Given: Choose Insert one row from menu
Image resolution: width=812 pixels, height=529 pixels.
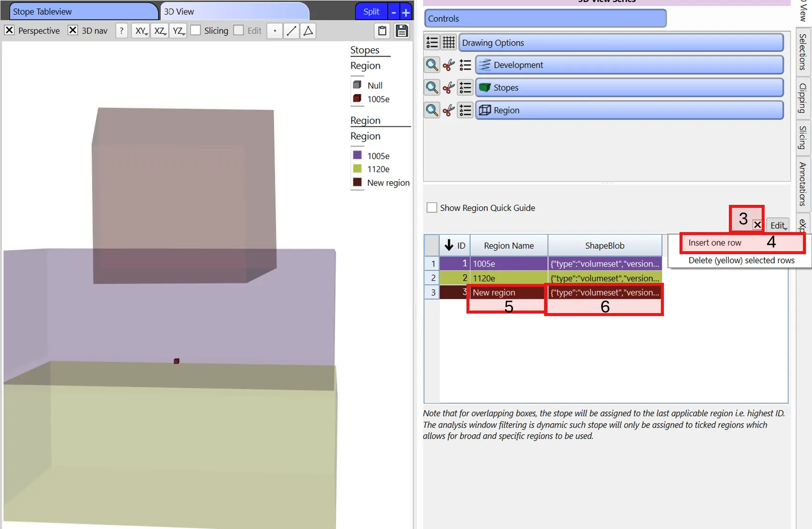Looking at the screenshot, I should point(715,243).
